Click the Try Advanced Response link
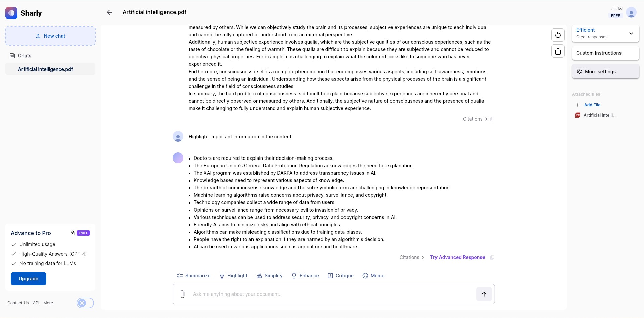The height and width of the screenshot is (318, 644). [x=457, y=257]
